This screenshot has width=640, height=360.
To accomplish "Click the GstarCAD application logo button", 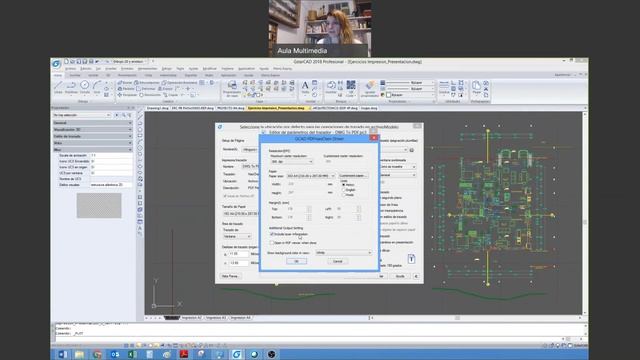I will [56, 64].
